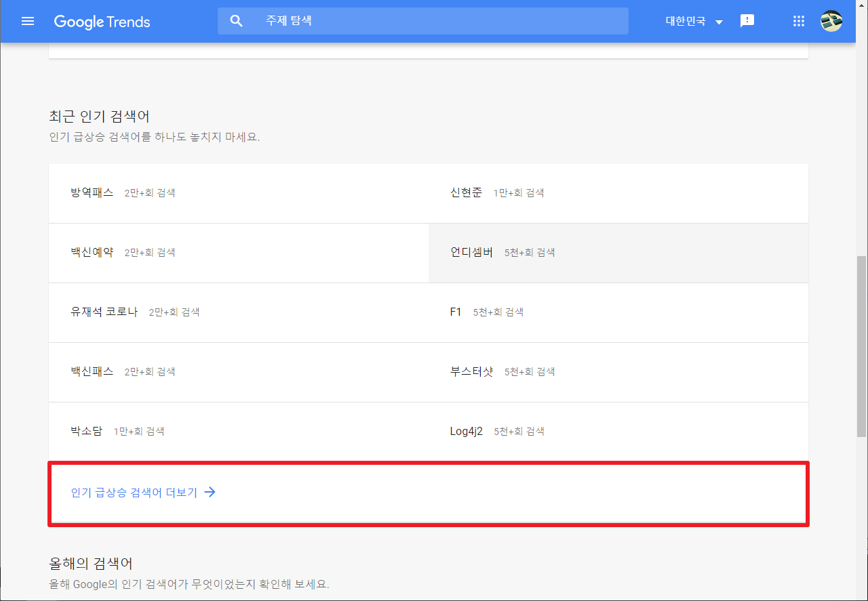868x601 pixels.
Task: Click the Google Trends logo
Action: point(102,22)
